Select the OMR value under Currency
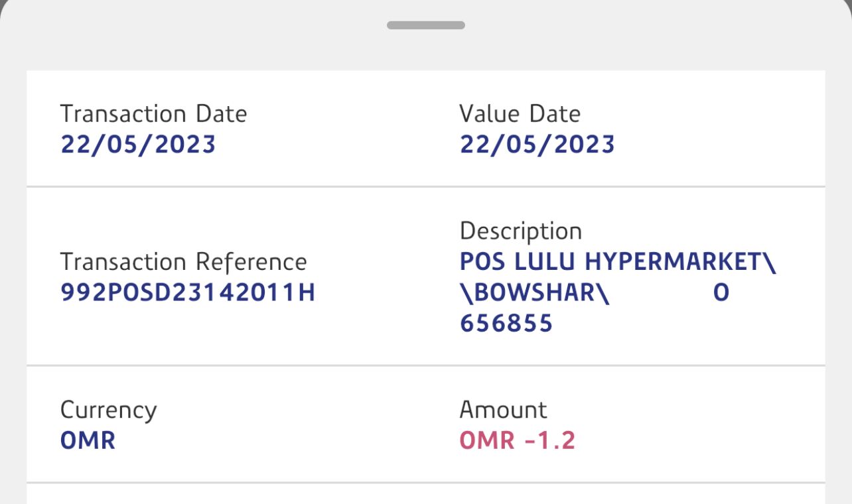The height and width of the screenshot is (504, 852). pos(88,441)
